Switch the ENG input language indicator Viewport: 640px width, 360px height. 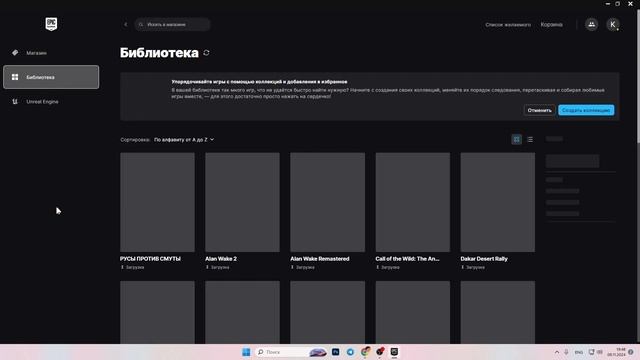(579, 352)
